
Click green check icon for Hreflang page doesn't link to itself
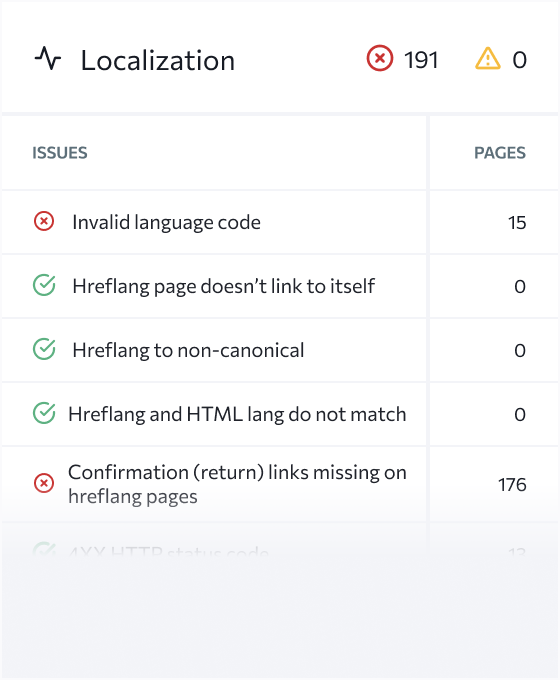click(44, 285)
